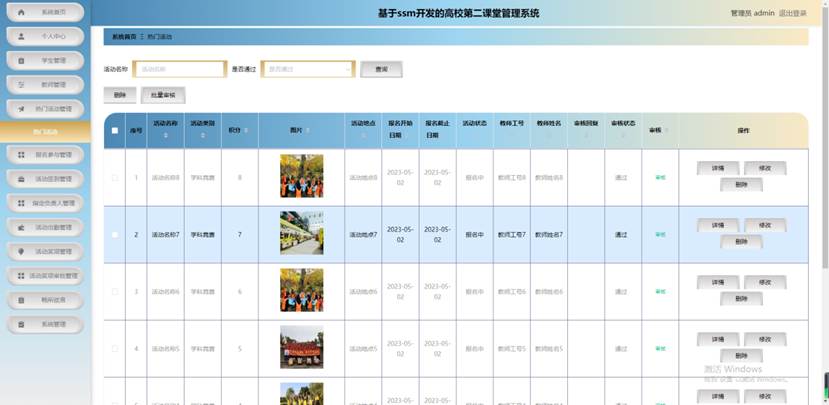Click green 审核 link in row 活动名称6

(660, 292)
